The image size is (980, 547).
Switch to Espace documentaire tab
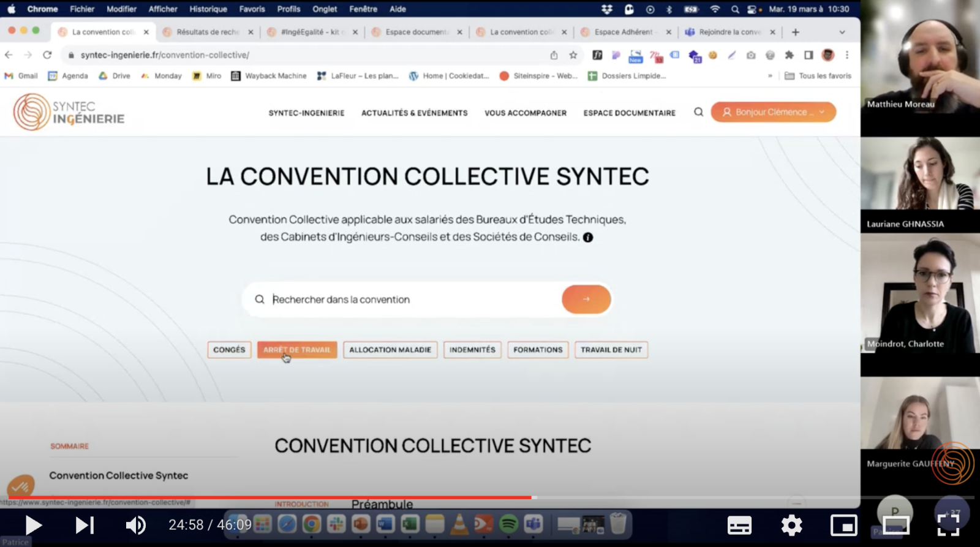coord(417,32)
